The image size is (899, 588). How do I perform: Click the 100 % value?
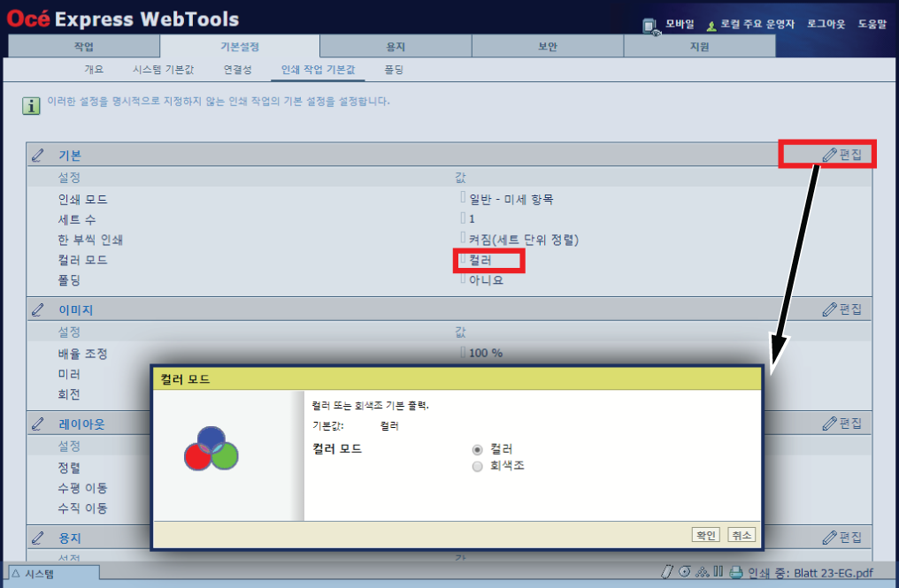[x=486, y=354]
